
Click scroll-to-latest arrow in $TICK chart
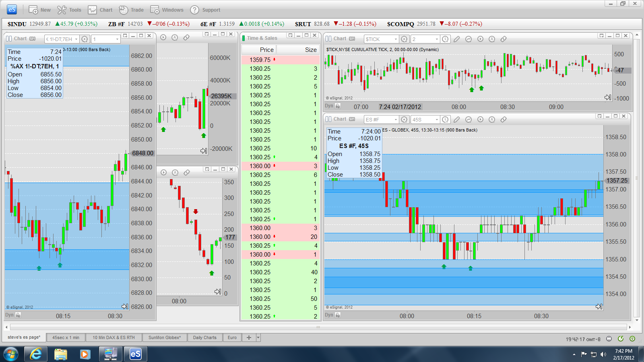pyautogui.click(x=608, y=97)
